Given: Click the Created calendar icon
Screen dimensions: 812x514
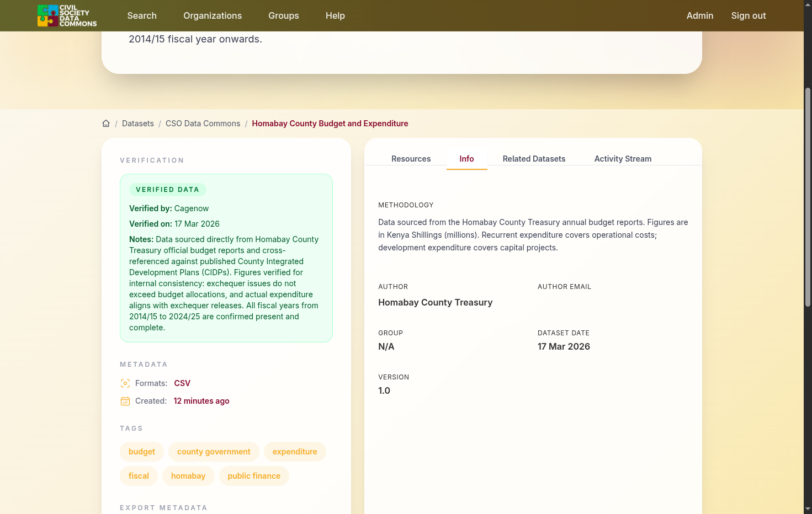Looking at the screenshot, I should 125,401.
